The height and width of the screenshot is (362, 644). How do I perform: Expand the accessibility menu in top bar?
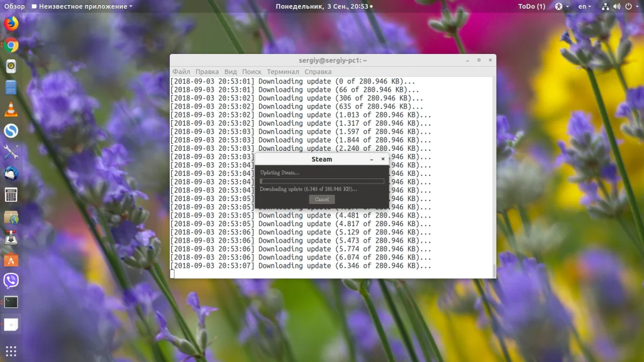tap(562, 6)
